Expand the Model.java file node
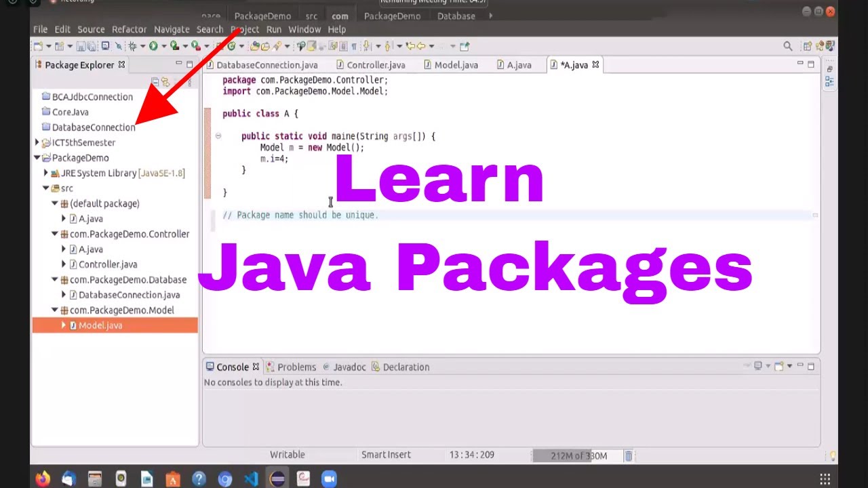Viewport: 868px width, 488px height. [x=64, y=325]
